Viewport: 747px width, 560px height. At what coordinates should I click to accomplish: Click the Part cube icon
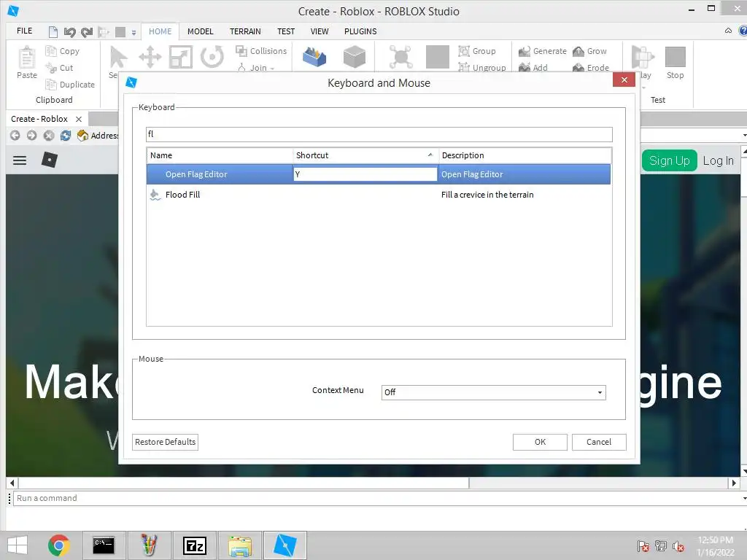(x=355, y=57)
